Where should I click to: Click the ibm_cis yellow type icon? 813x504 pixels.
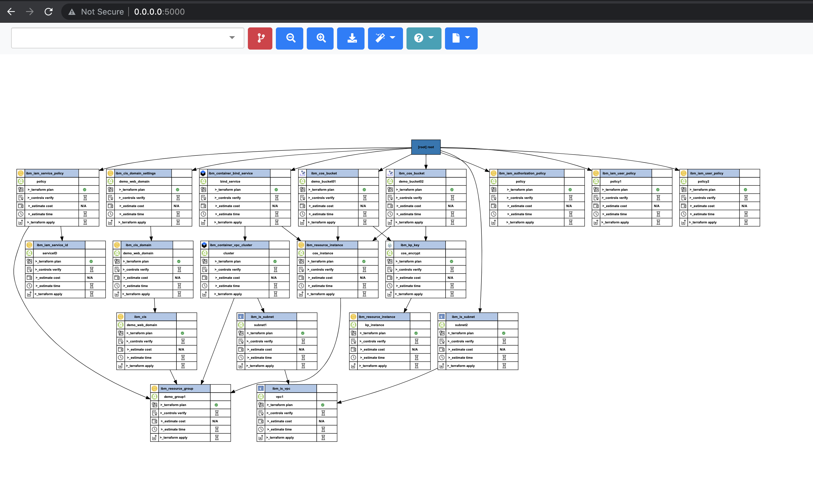121,317
